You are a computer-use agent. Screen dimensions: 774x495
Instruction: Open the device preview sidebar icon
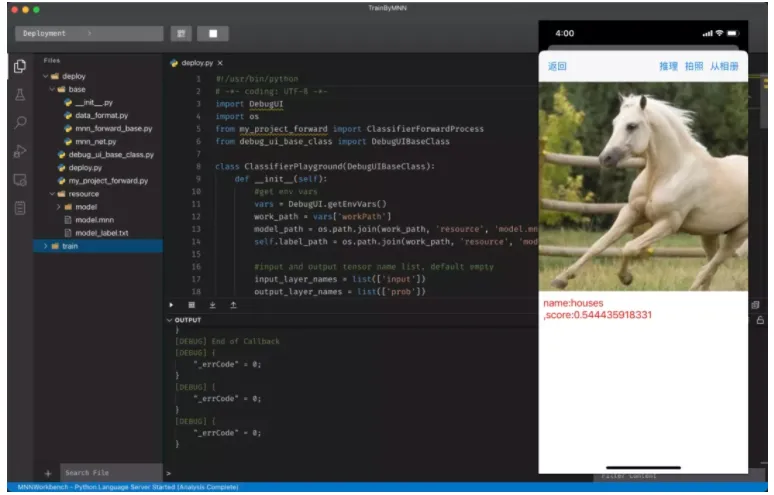[x=20, y=180]
